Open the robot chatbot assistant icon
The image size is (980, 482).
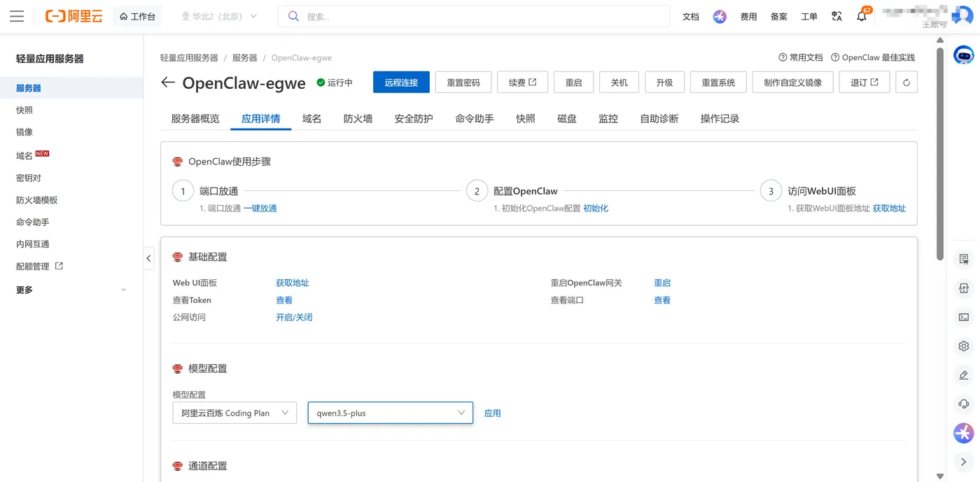[964, 55]
